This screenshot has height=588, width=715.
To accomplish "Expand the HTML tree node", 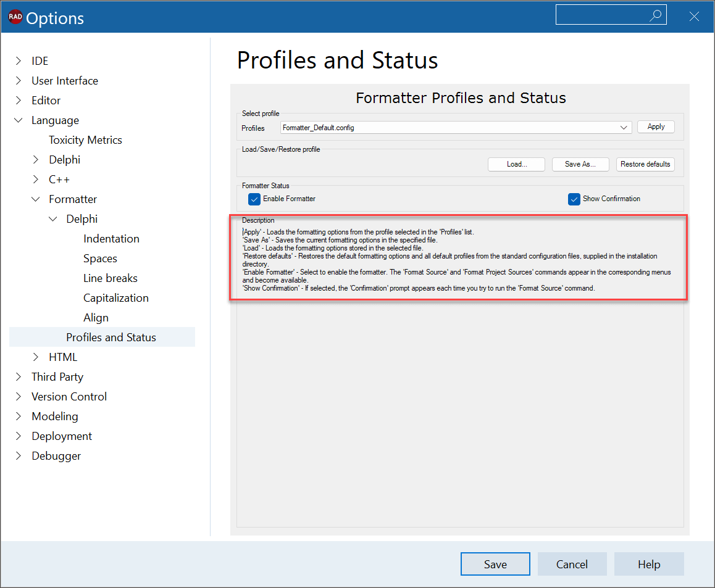I will click(36, 357).
